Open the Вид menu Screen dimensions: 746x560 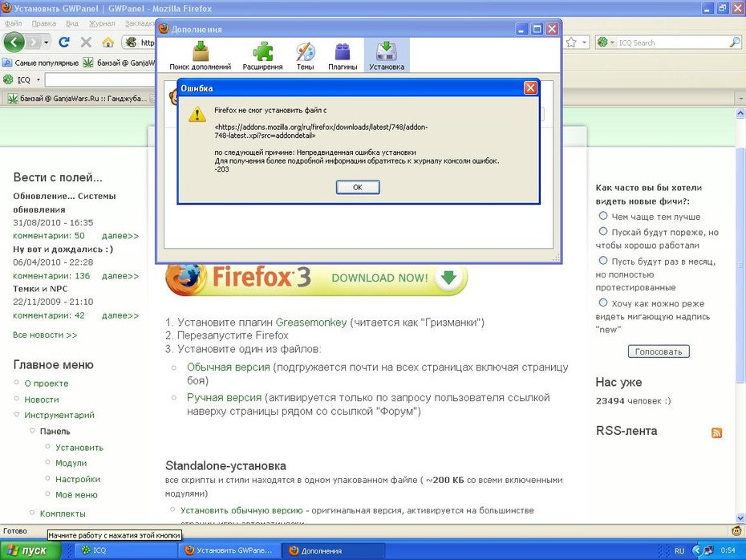(72, 23)
